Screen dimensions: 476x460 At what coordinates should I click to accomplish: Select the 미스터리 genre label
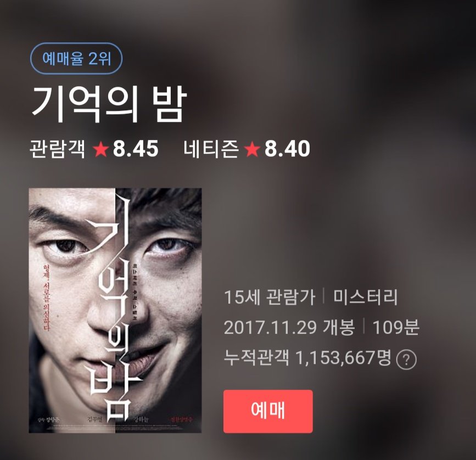click(365, 297)
